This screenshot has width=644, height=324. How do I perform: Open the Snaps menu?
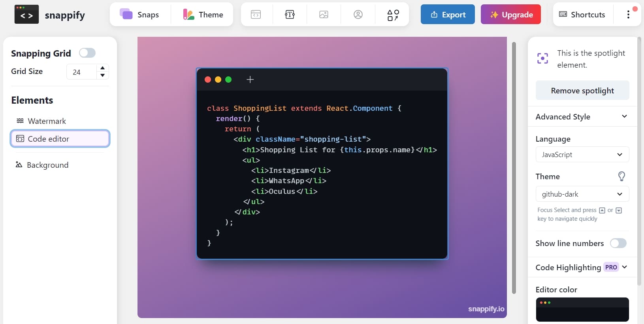[x=140, y=15]
